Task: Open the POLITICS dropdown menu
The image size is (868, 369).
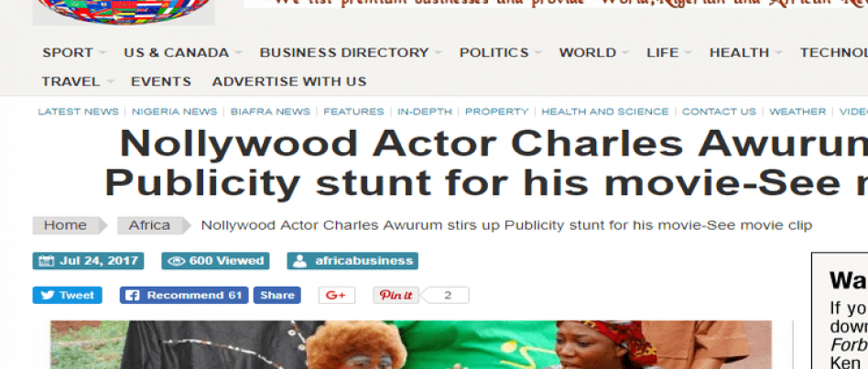Action: (500, 52)
